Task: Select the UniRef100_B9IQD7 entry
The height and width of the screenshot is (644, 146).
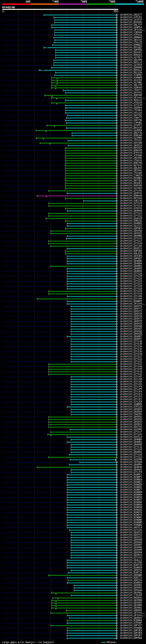Action: tap(131, 47)
